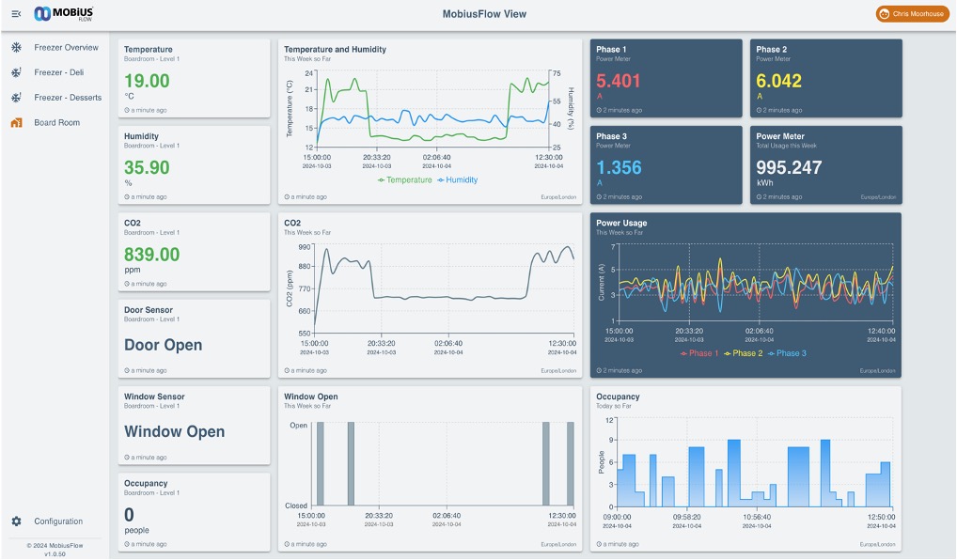
Task: Click the Freezer - Deli sidebar icon
Action: tap(16, 72)
